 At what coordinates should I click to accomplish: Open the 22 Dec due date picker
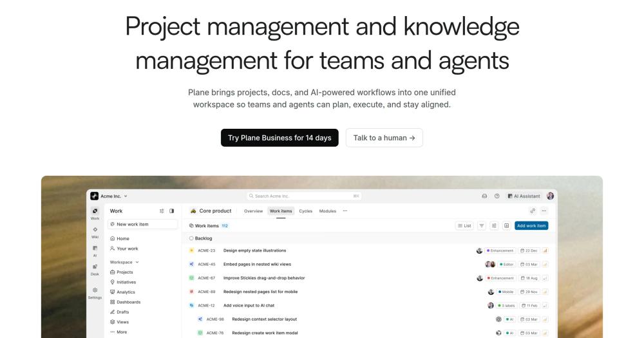pos(529,250)
